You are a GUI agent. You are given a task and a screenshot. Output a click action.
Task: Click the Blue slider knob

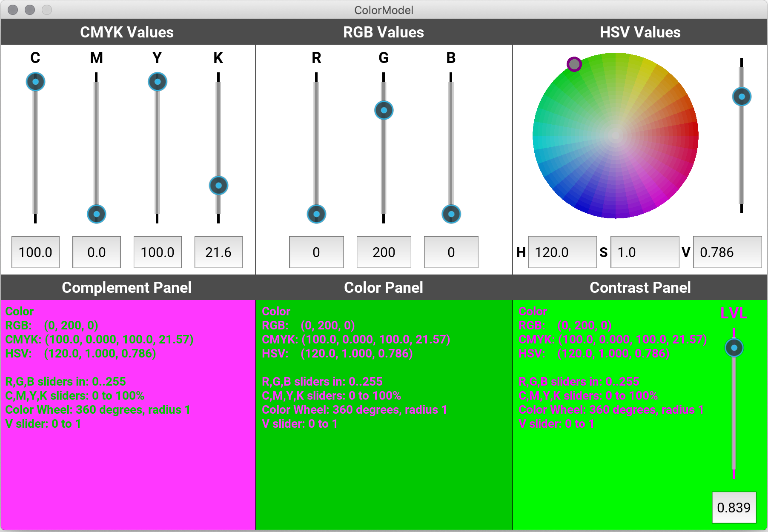(x=451, y=214)
